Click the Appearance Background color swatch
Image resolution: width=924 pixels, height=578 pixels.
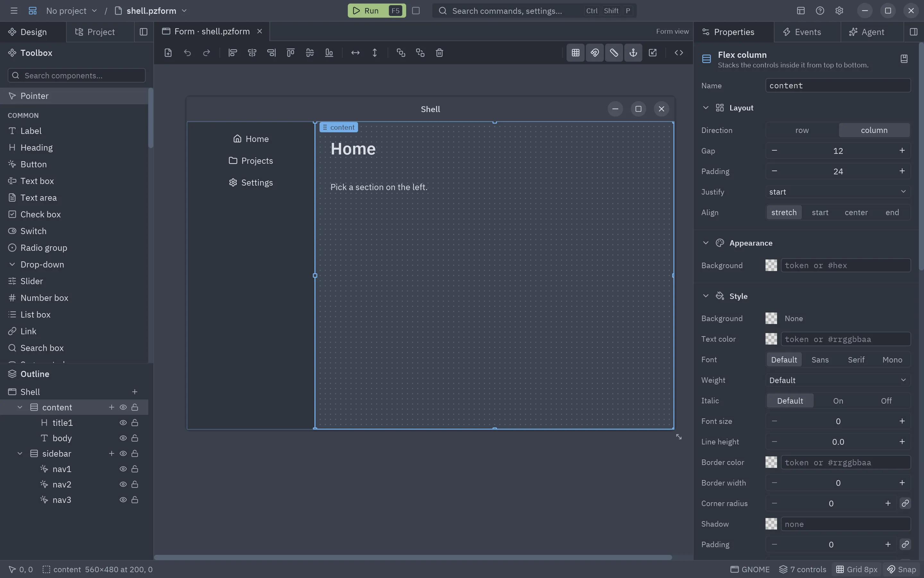(x=771, y=265)
